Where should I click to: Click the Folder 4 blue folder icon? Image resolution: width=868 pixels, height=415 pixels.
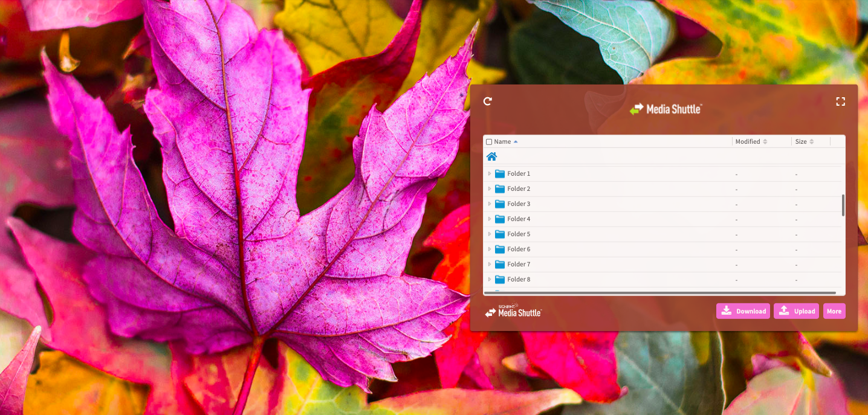500,219
